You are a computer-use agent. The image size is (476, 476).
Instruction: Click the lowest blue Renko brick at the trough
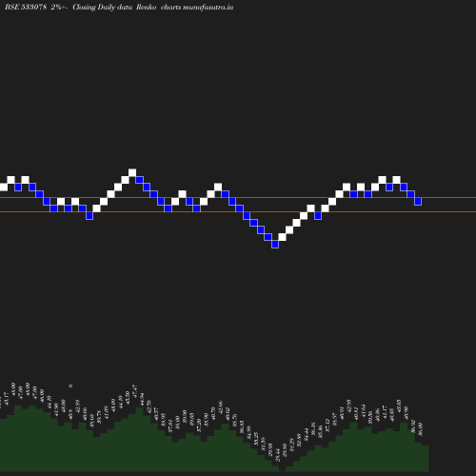click(x=275, y=245)
